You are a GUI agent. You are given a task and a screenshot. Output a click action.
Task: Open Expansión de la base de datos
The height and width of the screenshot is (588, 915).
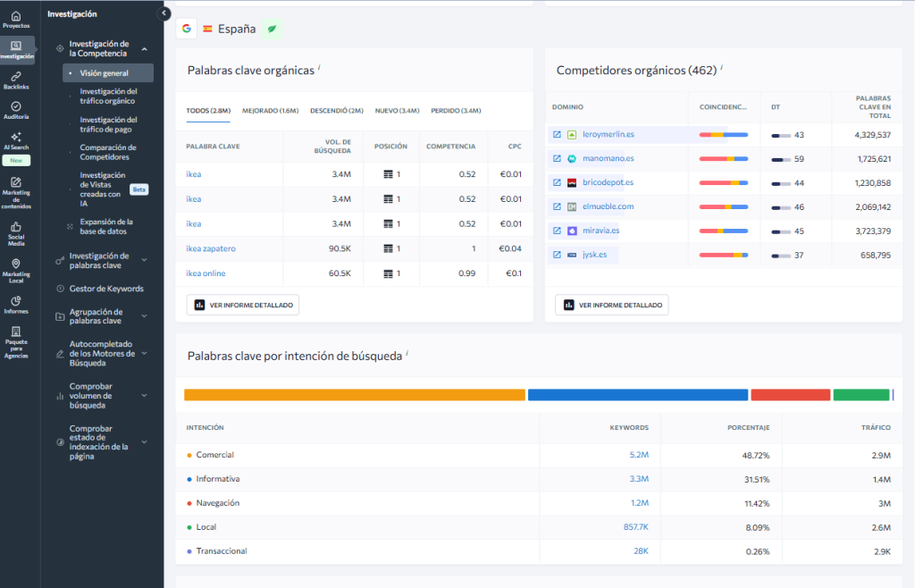pyautogui.click(x=106, y=226)
